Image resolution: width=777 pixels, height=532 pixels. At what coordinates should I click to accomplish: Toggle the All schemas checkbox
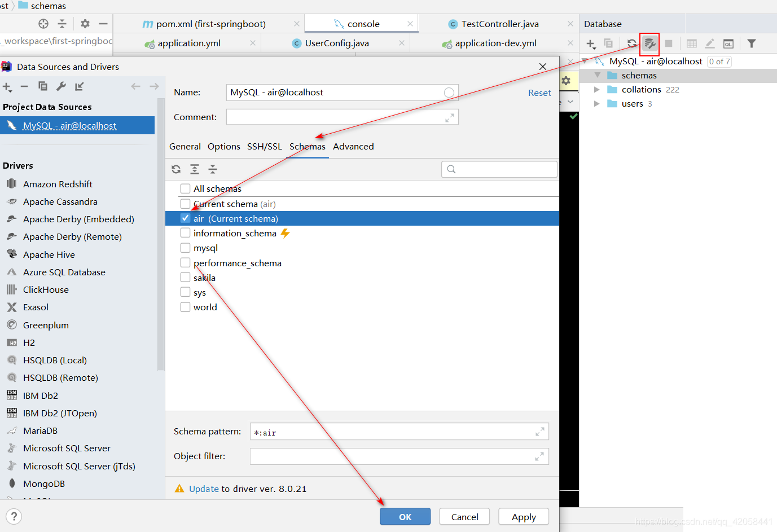[185, 188]
